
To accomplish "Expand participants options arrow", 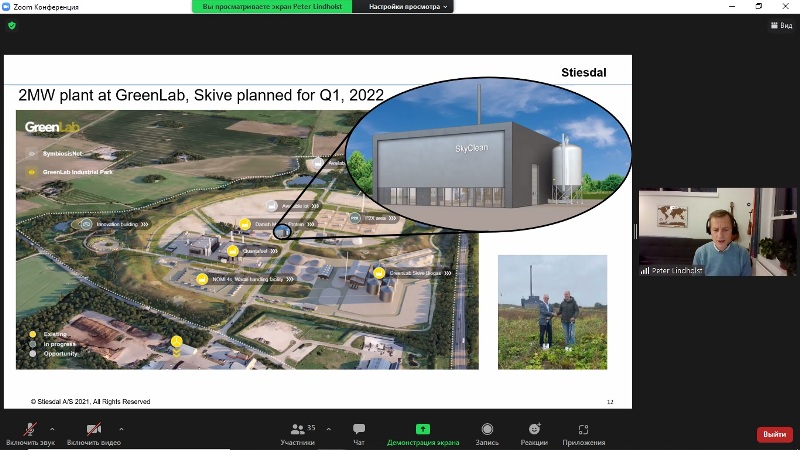I will point(329,429).
